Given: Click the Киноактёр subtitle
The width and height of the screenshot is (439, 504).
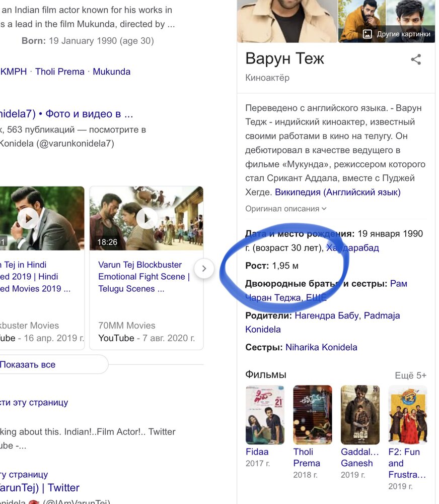Looking at the screenshot, I should (x=267, y=78).
